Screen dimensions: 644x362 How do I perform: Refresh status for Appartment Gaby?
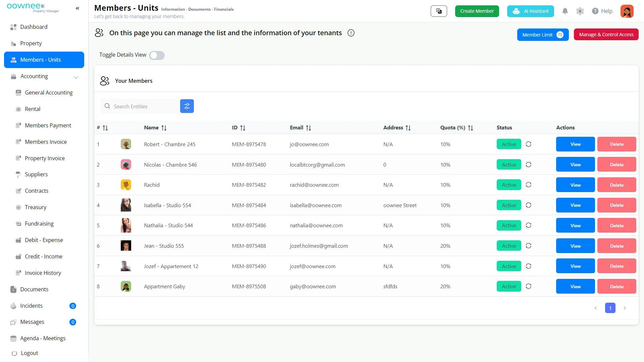(529, 286)
